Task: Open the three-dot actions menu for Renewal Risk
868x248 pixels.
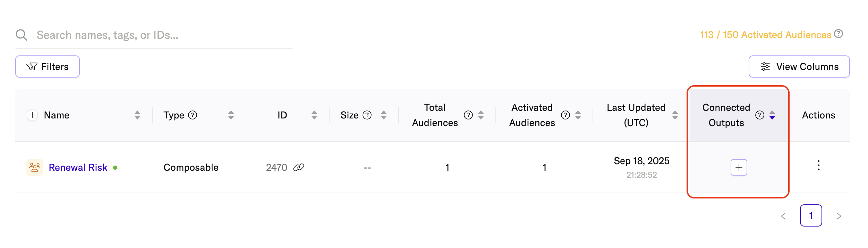Action: (819, 166)
